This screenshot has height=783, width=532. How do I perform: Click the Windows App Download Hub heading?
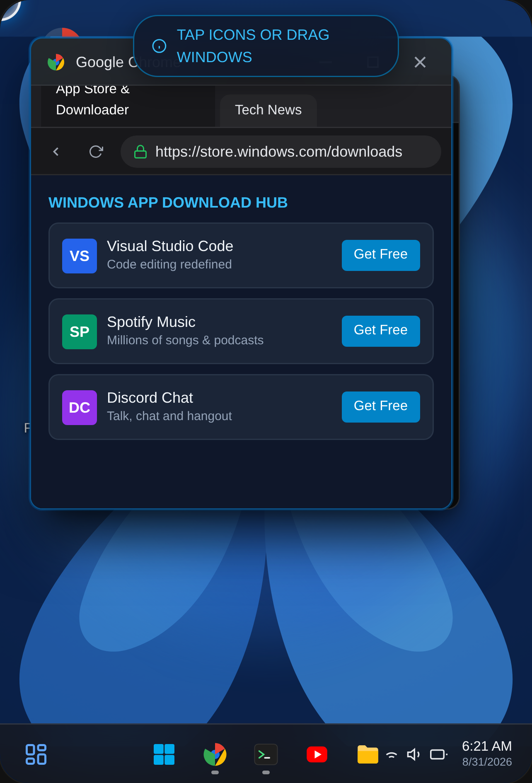point(168,203)
